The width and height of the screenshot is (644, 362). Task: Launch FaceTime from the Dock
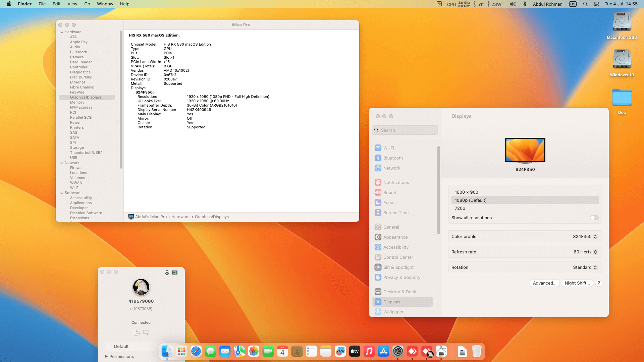[x=268, y=351]
